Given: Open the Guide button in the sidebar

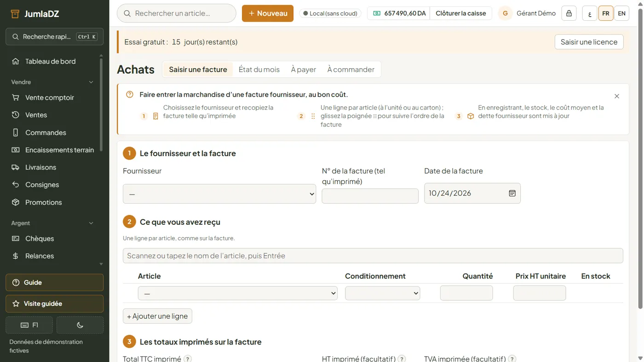Looking at the screenshot, I should click(x=54, y=283).
